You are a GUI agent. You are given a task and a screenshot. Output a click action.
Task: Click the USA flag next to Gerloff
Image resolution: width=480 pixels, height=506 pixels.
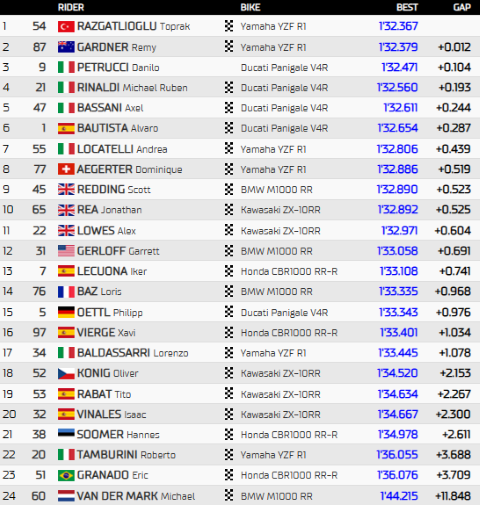coord(66,251)
